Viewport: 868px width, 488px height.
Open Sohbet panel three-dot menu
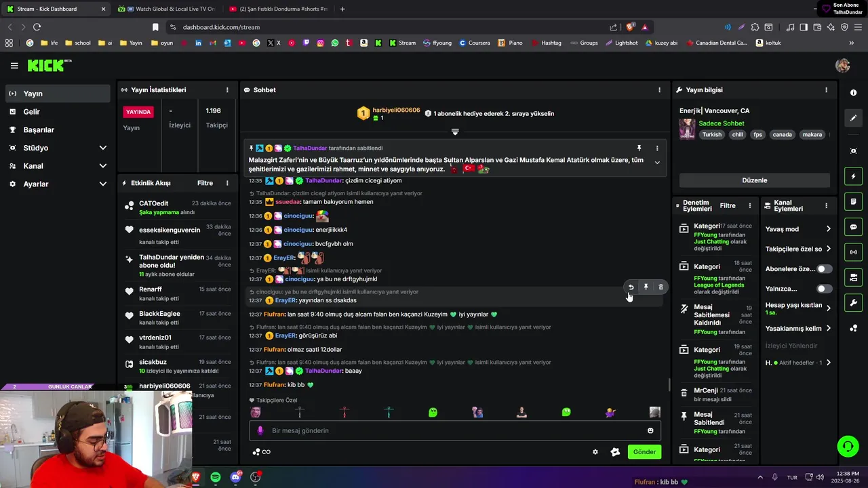point(659,90)
